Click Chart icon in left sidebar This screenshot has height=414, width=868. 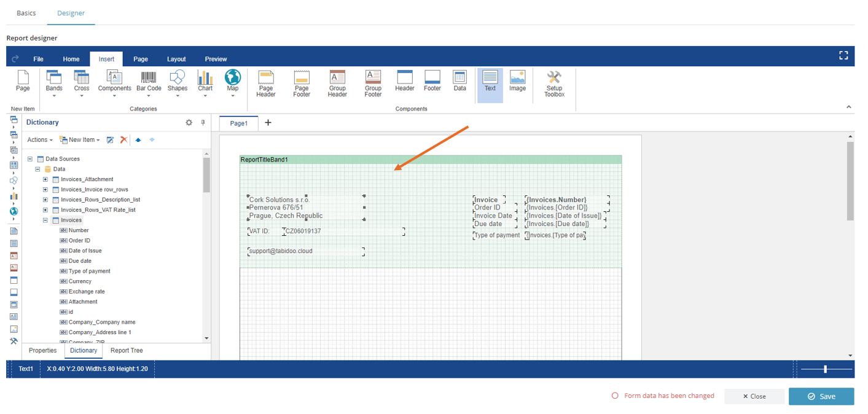(14, 195)
